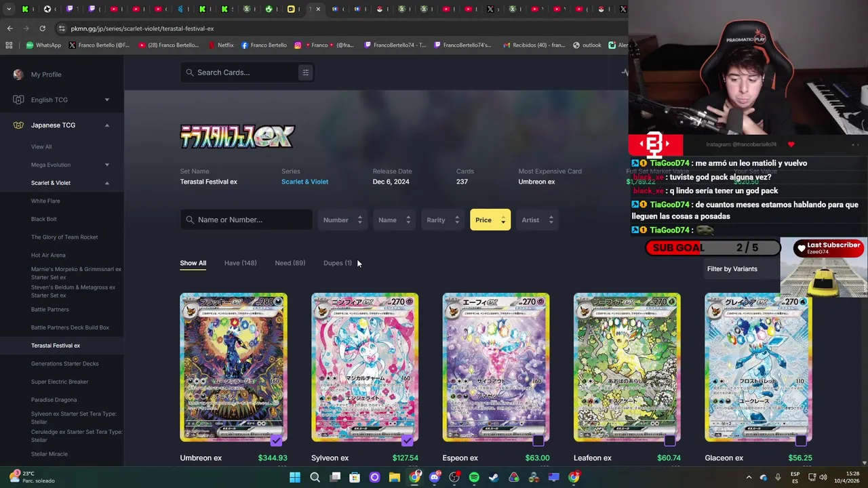Click Filter by Variants

[x=732, y=269]
